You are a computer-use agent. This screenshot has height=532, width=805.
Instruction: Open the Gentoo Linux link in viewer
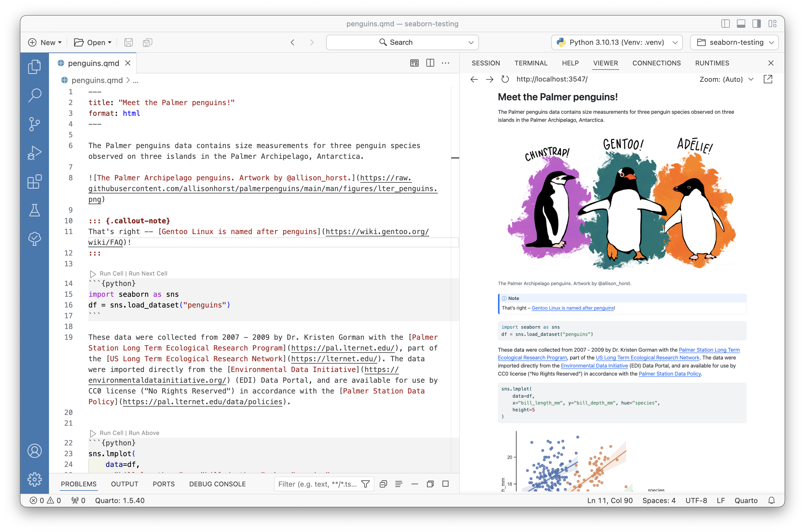tap(572, 308)
